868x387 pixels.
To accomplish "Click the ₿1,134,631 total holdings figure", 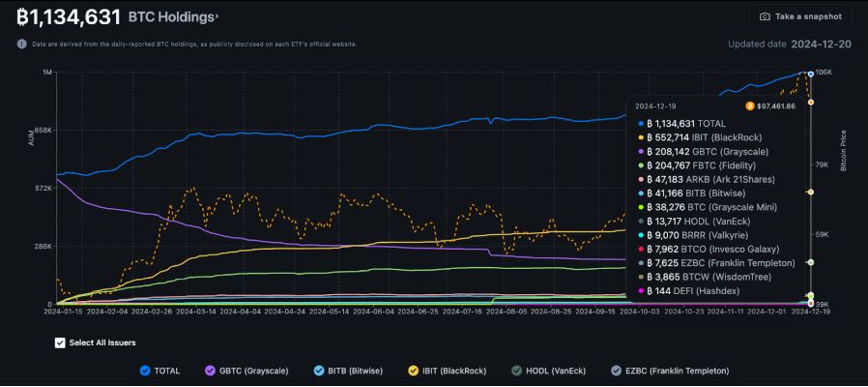I will click(69, 17).
